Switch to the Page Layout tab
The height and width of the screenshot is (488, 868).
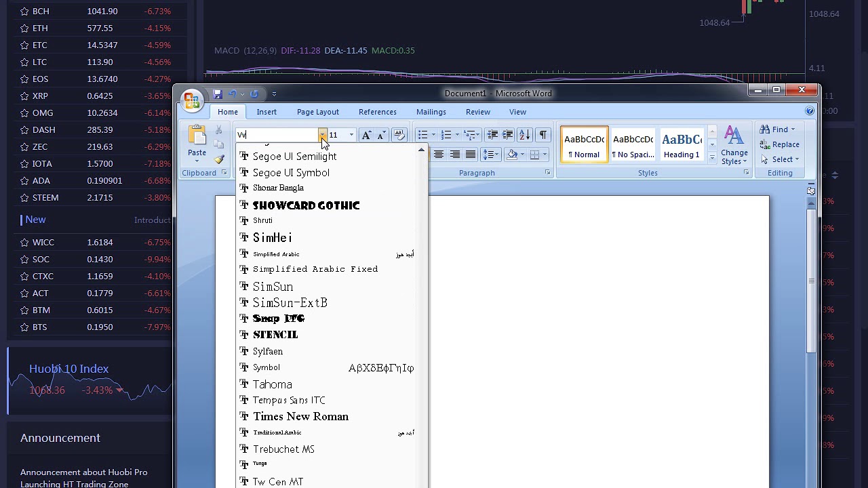click(x=317, y=112)
